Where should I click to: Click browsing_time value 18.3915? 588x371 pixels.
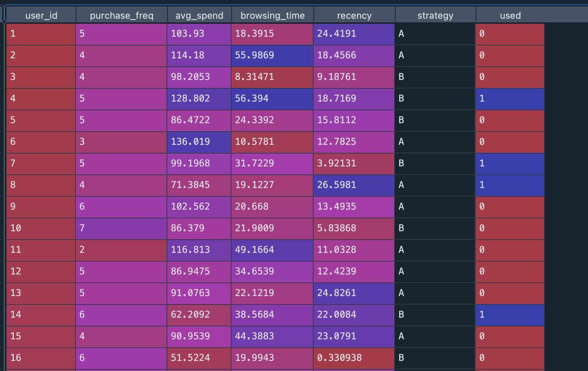tap(272, 34)
